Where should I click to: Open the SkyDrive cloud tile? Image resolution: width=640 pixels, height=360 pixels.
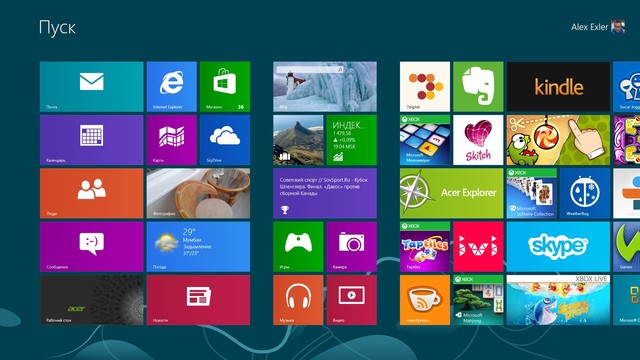click(225, 140)
